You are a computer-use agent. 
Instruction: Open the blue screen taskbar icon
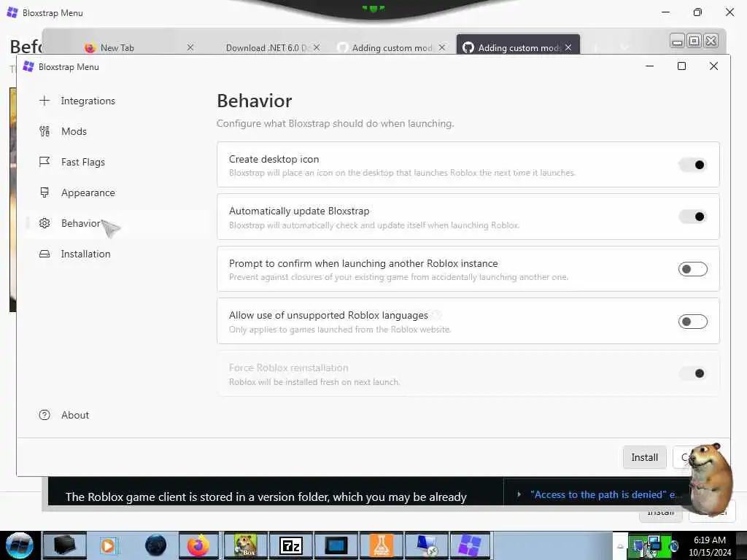[336, 545]
